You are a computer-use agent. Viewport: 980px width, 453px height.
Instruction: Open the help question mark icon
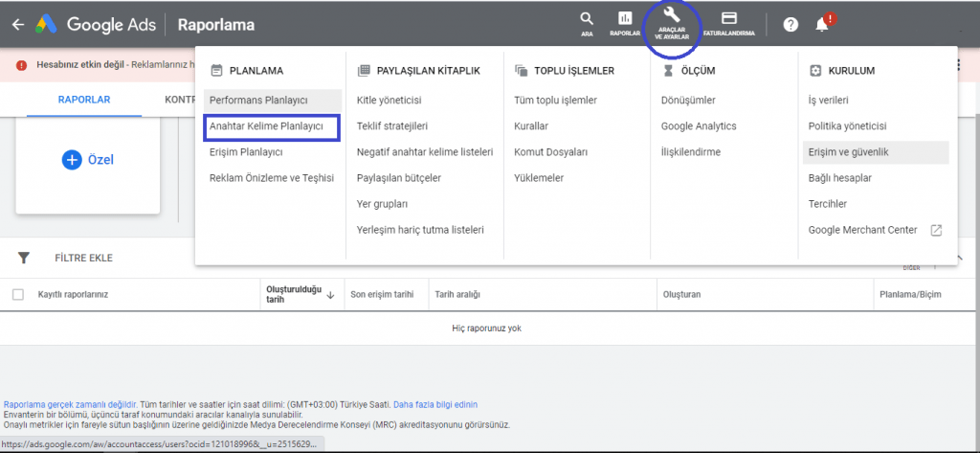(x=791, y=25)
